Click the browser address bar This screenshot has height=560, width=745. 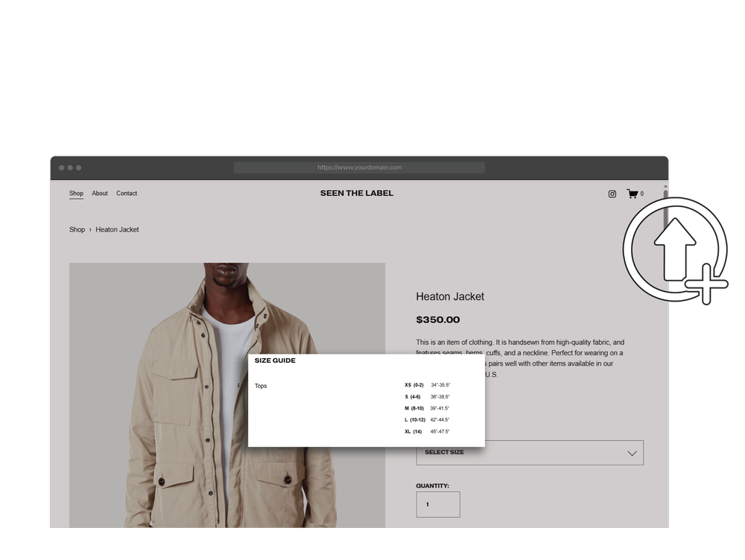[358, 167]
